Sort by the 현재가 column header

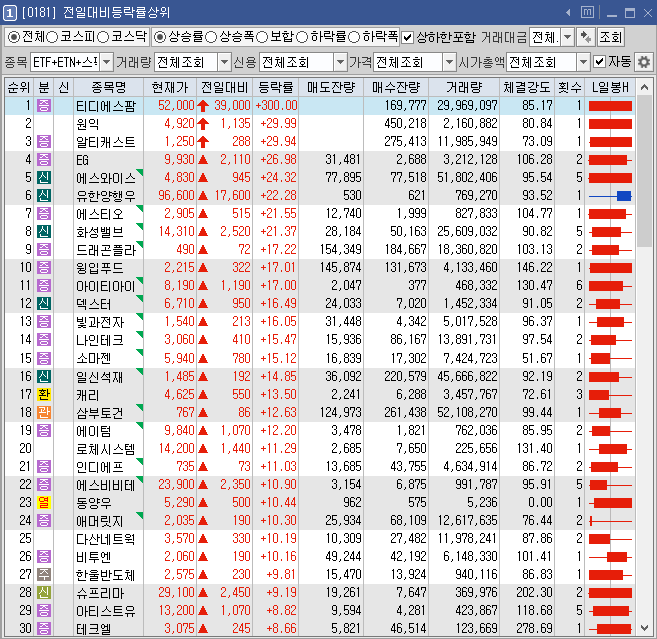(170, 87)
